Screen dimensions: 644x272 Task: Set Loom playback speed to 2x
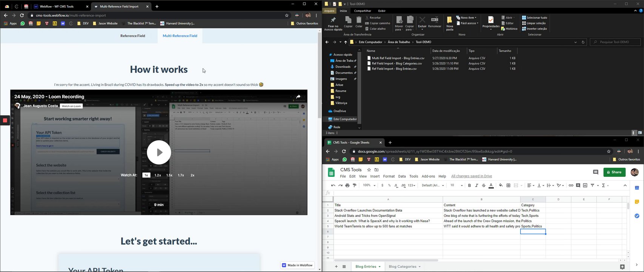point(192,175)
